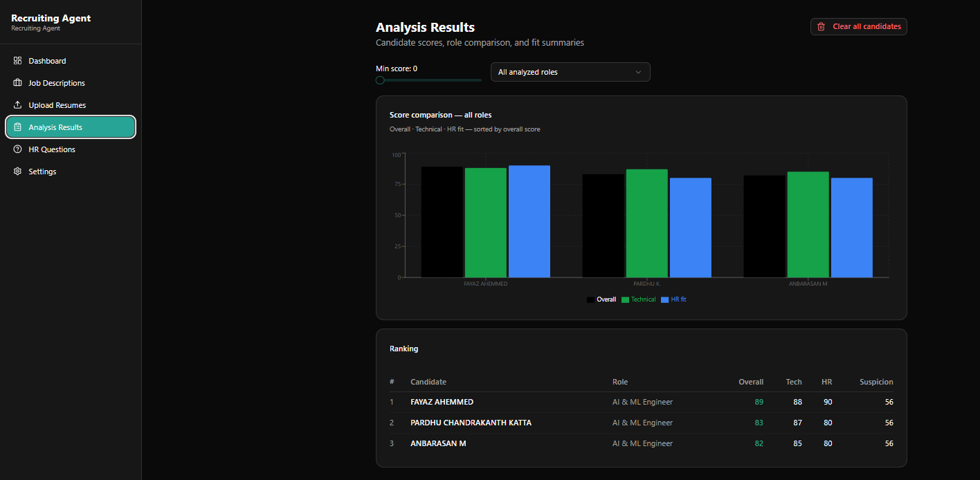Viewport: 980px width, 480px height.
Task: Click the Min score slider track
Action: (429, 80)
